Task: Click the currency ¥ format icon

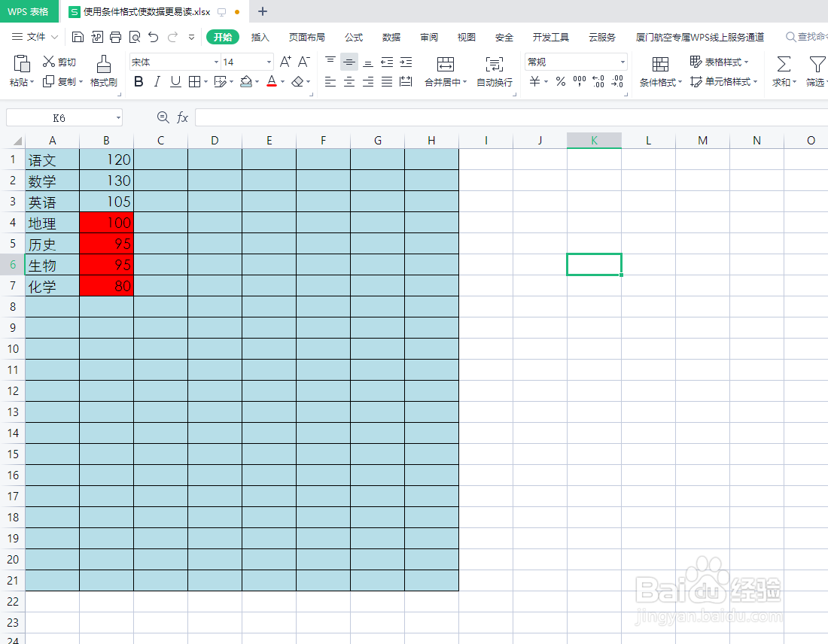Action: [535, 81]
